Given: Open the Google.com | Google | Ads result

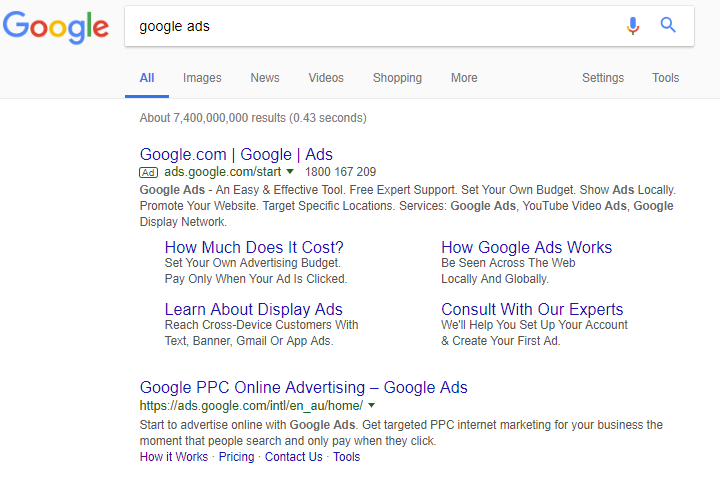Looking at the screenshot, I should pyautogui.click(x=237, y=154).
